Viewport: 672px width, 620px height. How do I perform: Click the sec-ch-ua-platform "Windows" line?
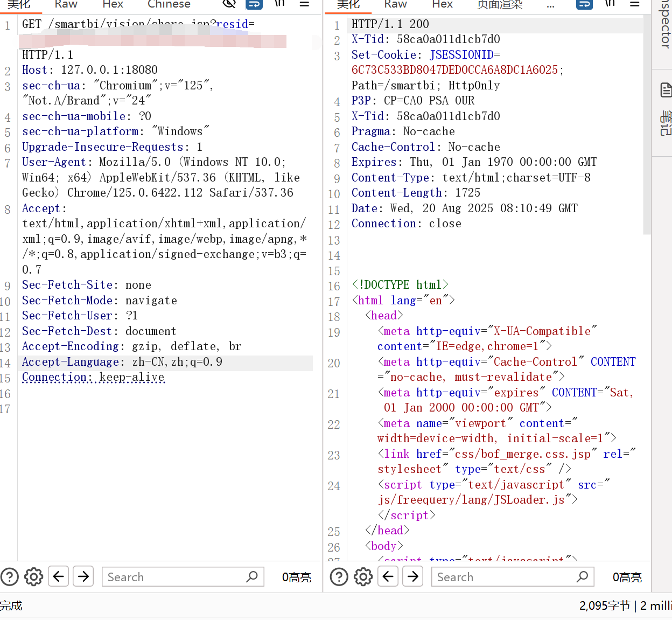pyautogui.click(x=116, y=131)
